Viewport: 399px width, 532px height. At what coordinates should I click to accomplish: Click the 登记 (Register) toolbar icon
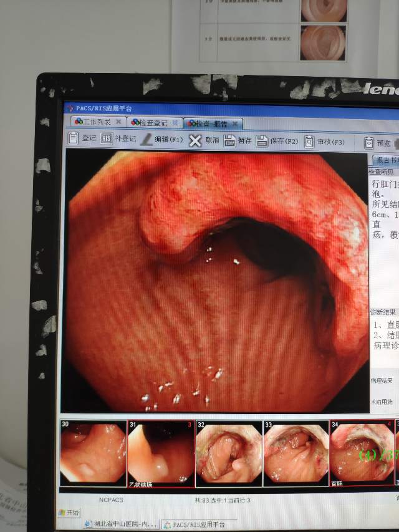coord(74,138)
